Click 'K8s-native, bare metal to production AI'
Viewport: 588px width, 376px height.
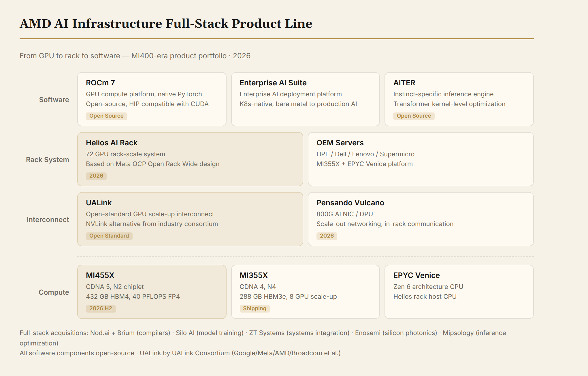(x=298, y=104)
